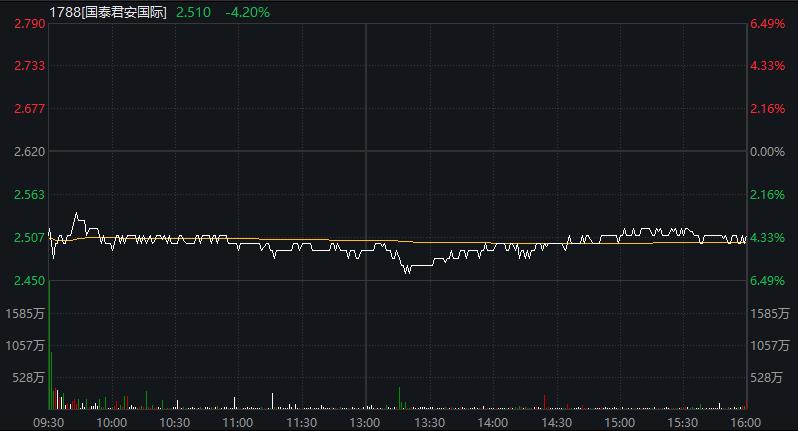Click the green 6.49% percent label
The height and width of the screenshot is (431, 798).
coord(767,280)
